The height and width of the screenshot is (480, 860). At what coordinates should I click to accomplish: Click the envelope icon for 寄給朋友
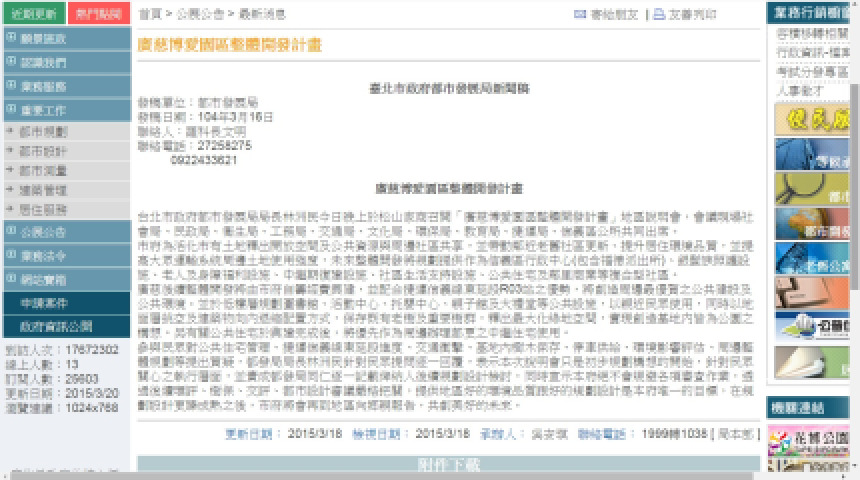coord(579,15)
